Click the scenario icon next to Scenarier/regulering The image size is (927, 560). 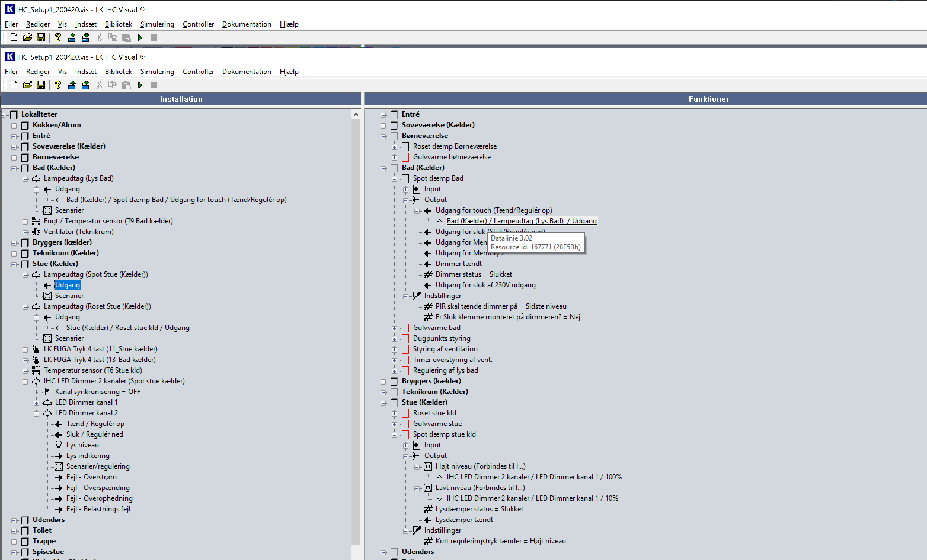59,466
